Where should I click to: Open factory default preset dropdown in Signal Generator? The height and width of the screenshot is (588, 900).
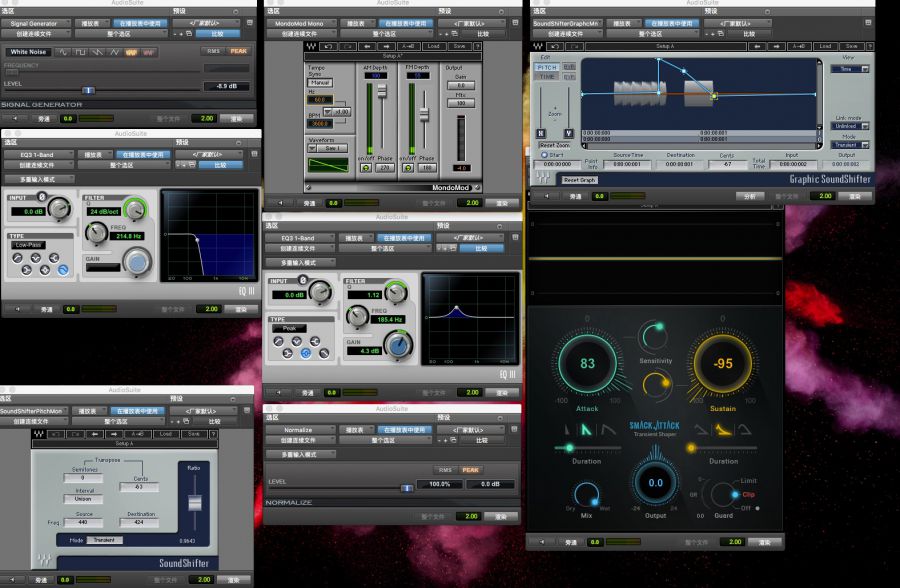click(x=207, y=24)
